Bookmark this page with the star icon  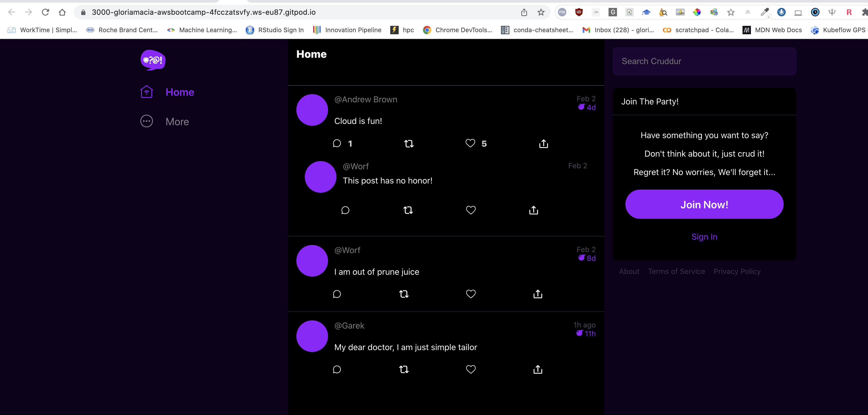click(x=541, y=12)
